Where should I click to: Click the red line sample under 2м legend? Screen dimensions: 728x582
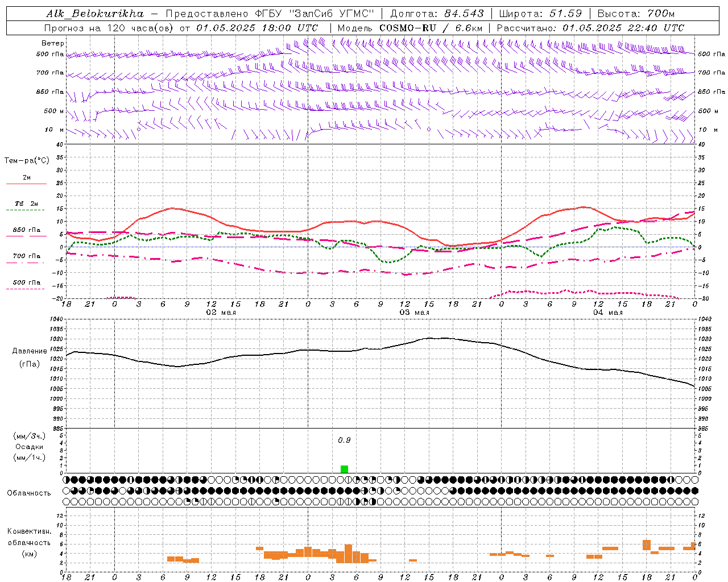(26, 184)
